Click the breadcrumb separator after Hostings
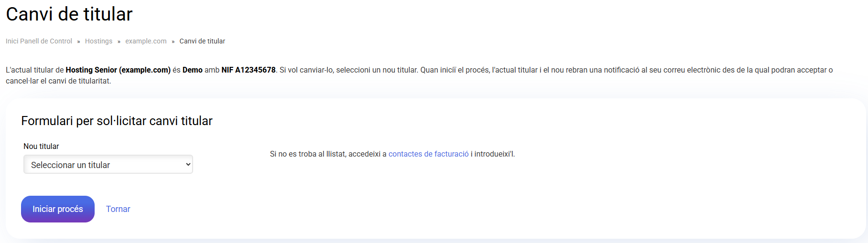 [119, 42]
